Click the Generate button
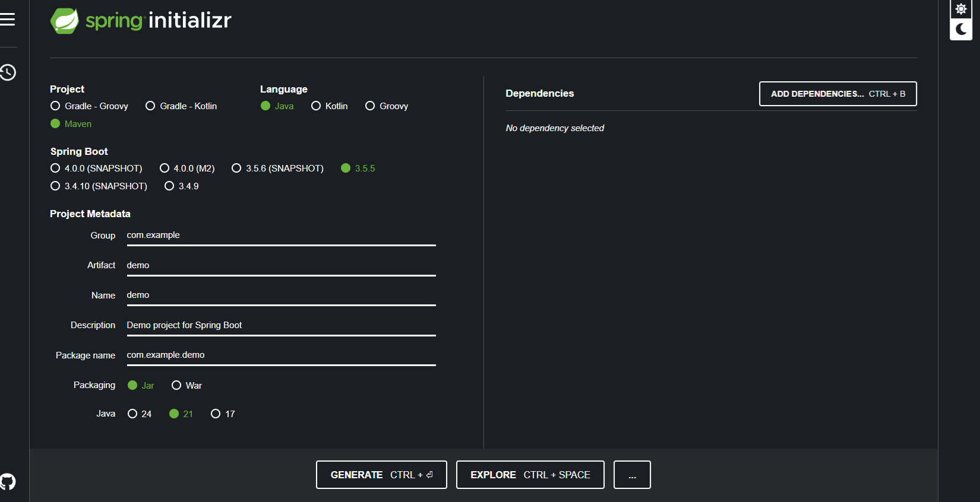 pyautogui.click(x=381, y=475)
